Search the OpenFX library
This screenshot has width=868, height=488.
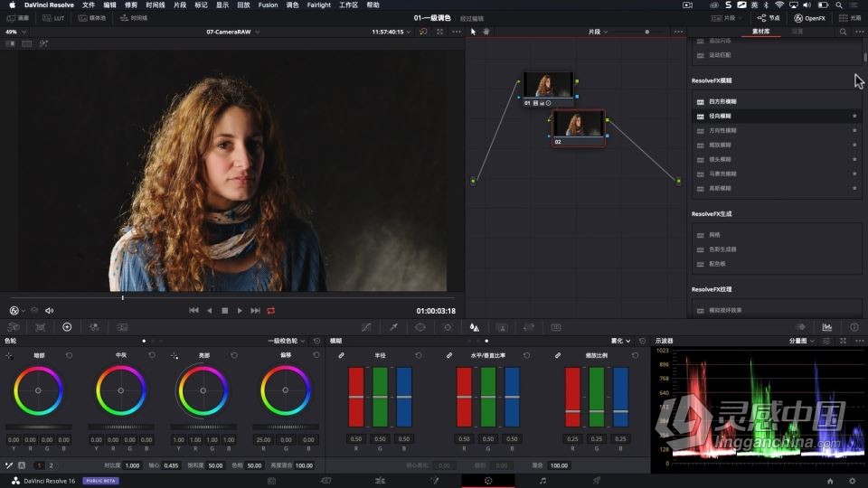pyautogui.click(x=843, y=32)
